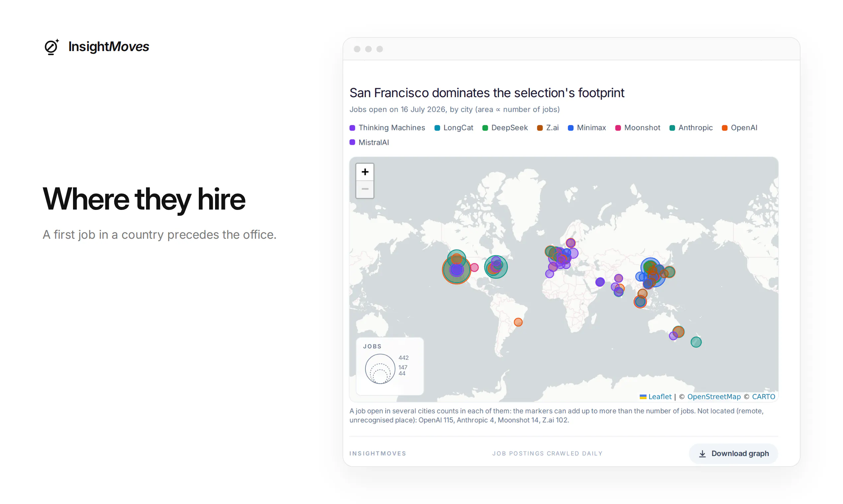
Task: Click the 'Where they hire' heading
Action: pyautogui.click(x=144, y=199)
